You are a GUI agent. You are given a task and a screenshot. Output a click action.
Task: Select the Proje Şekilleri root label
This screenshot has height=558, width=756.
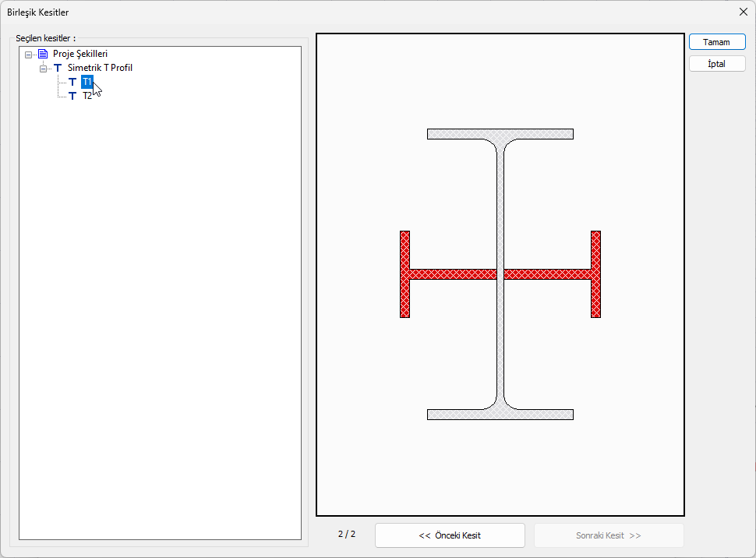click(80, 54)
